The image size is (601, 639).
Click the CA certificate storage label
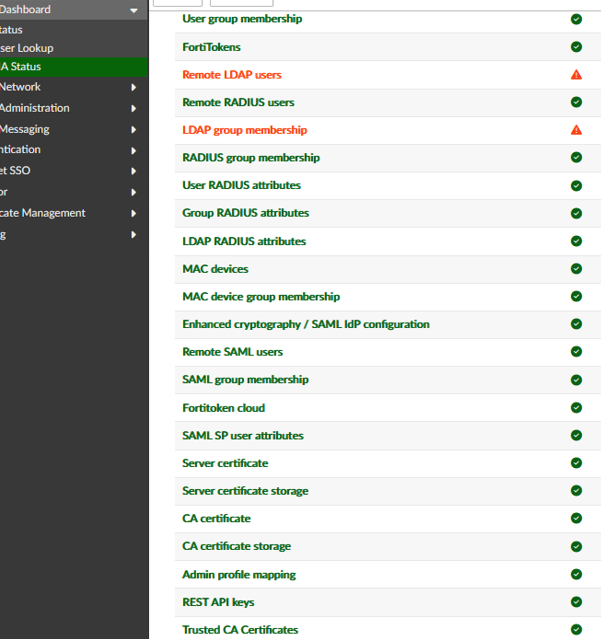(x=237, y=546)
